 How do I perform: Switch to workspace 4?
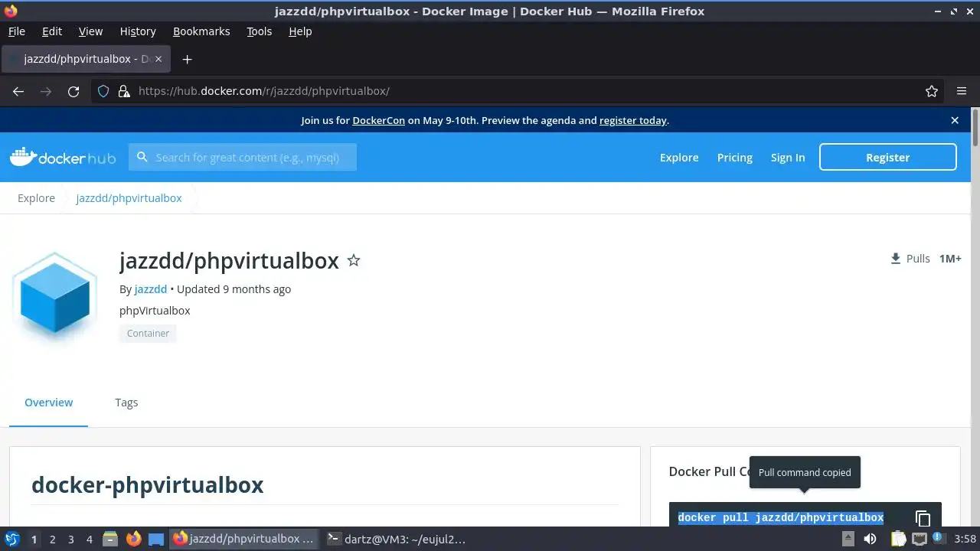(89, 540)
